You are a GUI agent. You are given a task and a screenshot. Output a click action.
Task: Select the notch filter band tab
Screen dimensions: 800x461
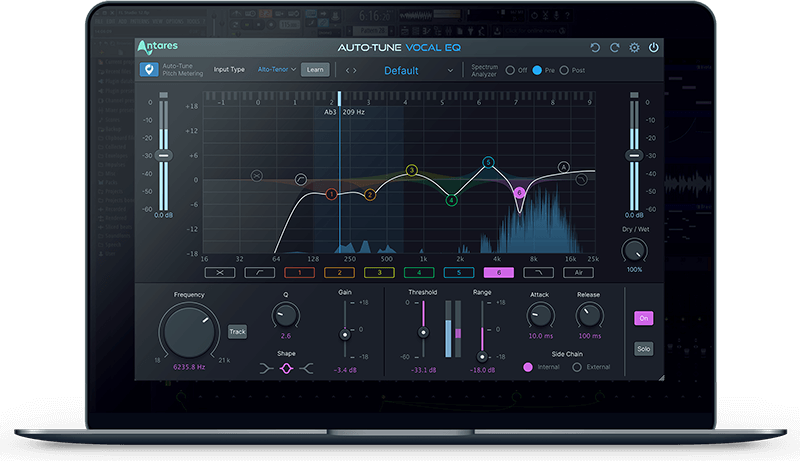click(x=220, y=273)
